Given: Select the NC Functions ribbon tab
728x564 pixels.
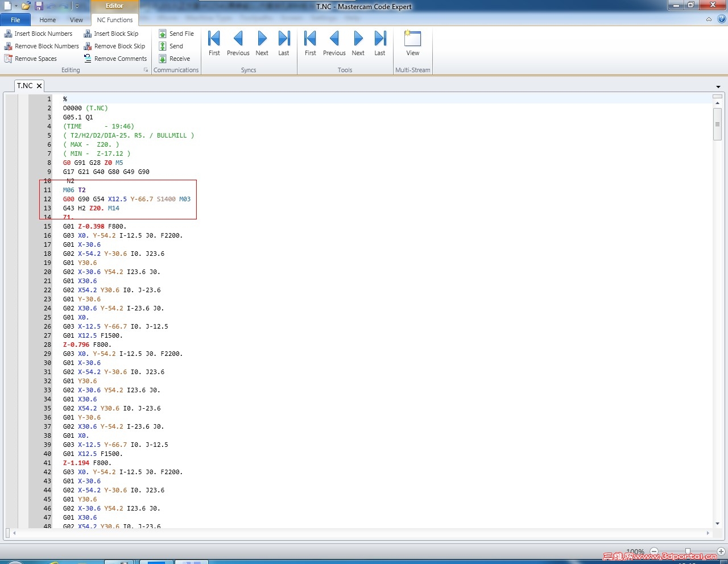Looking at the screenshot, I should (115, 20).
